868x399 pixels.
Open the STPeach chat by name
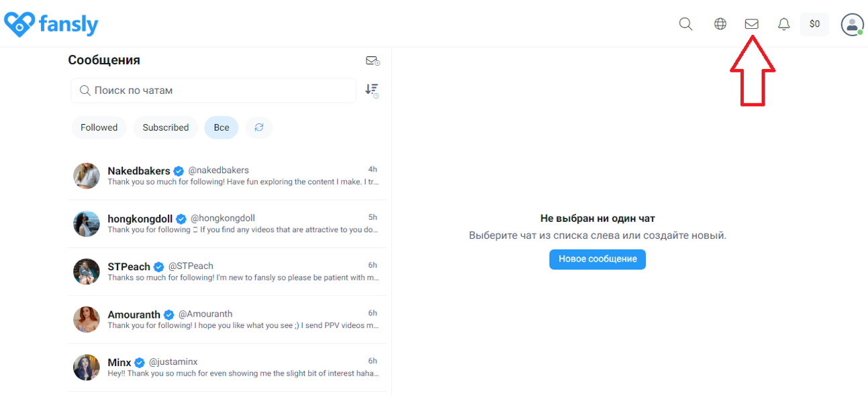(x=129, y=267)
